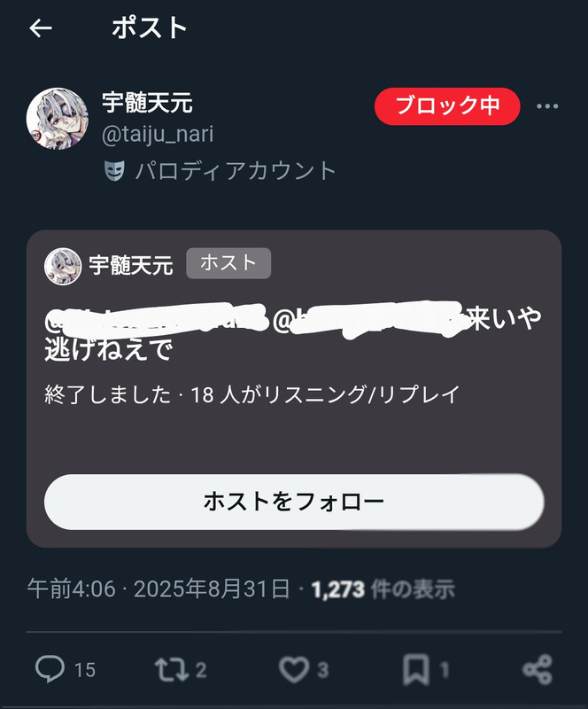Tap the small host avatar in the Space card
This screenshot has height=709, width=588.
pyautogui.click(x=63, y=266)
